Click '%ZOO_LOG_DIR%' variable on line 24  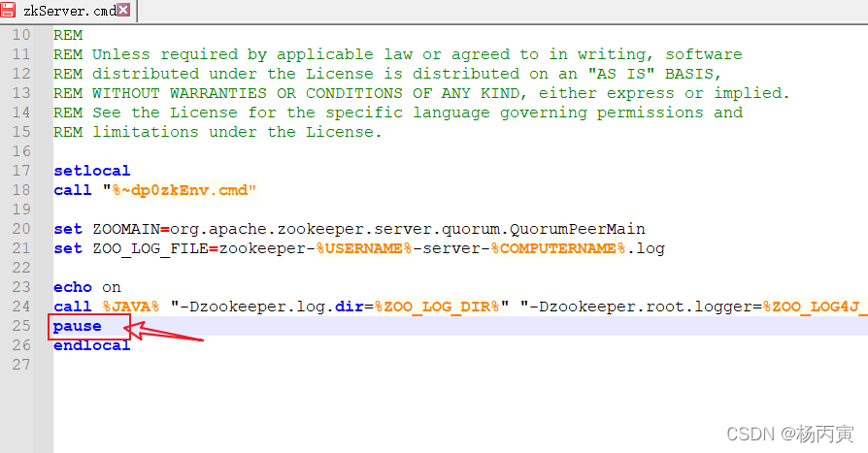point(437,307)
